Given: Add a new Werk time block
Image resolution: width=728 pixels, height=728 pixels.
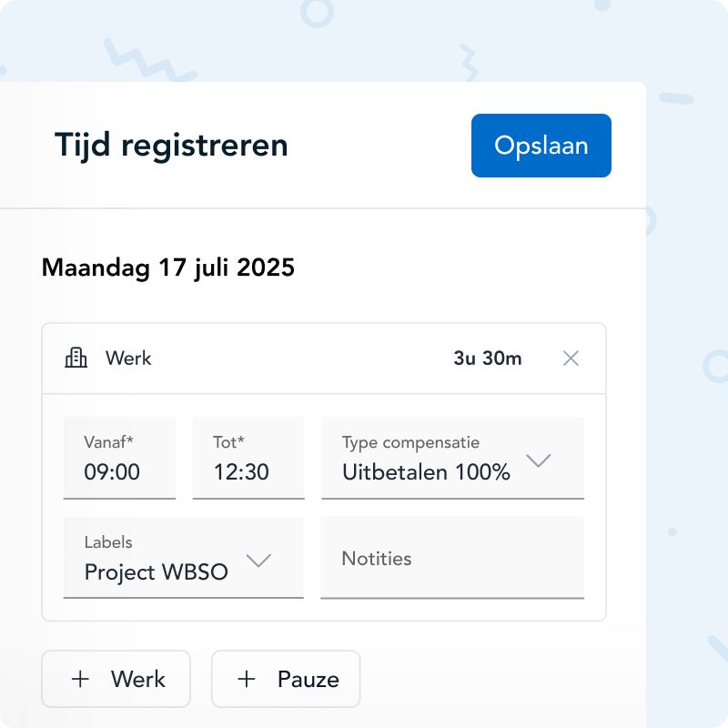Looking at the screenshot, I should point(116,679).
